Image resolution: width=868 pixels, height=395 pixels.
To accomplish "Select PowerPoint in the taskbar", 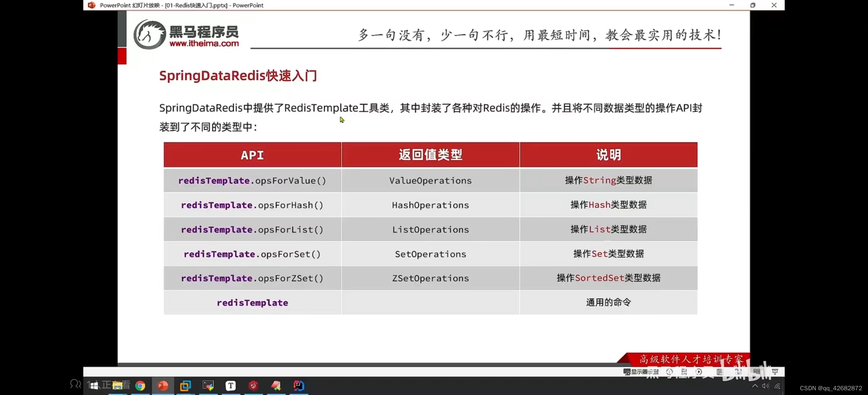I will (163, 385).
